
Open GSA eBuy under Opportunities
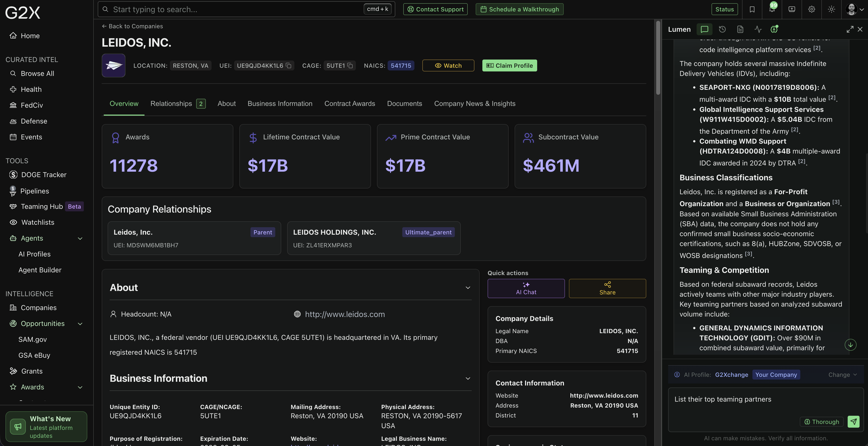coord(34,355)
